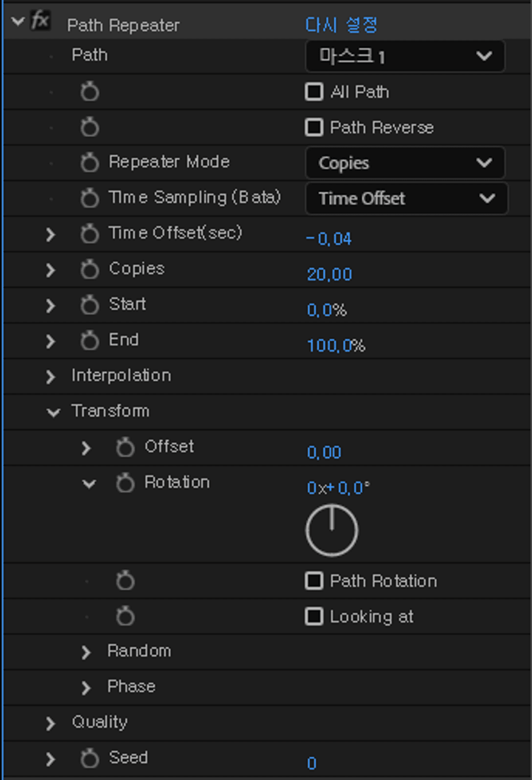Image resolution: width=532 pixels, height=780 pixels.
Task: Collapse the Transform group
Action: pos(53,412)
